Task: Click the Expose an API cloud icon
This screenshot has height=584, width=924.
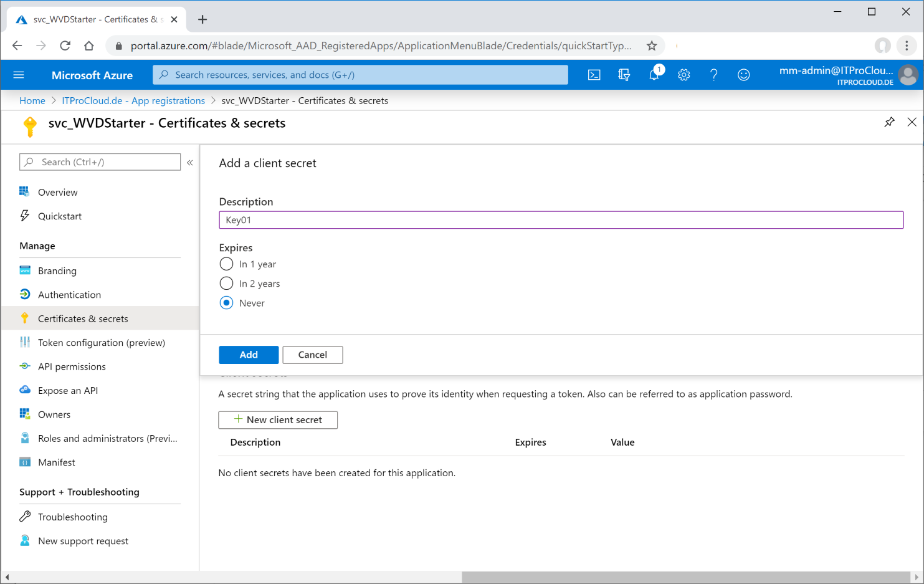Action: coord(25,390)
